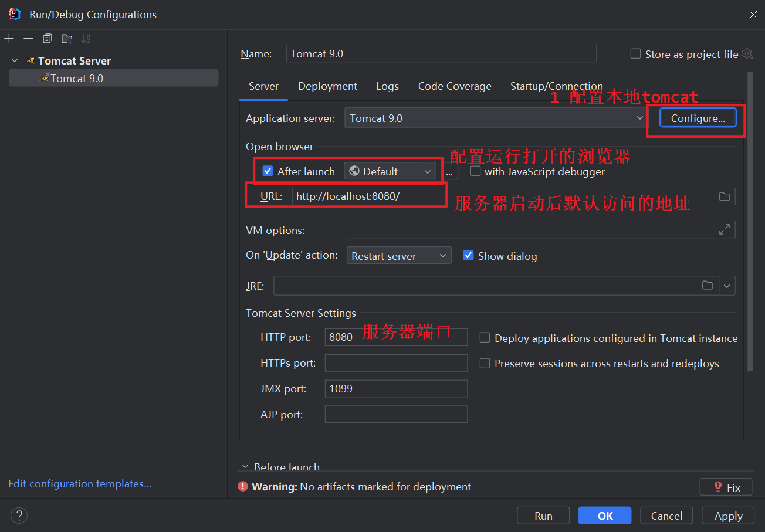Image resolution: width=765 pixels, height=532 pixels.
Task: Switch to Startup/Connection tab
Action: (x=556, y=86)
